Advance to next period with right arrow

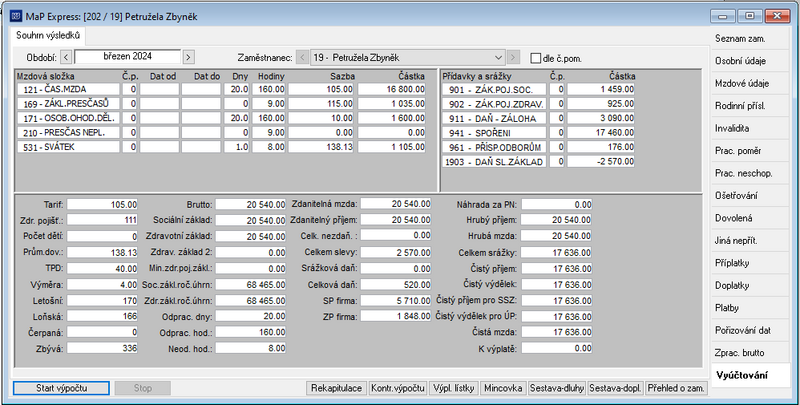click(x=188, y=57)
